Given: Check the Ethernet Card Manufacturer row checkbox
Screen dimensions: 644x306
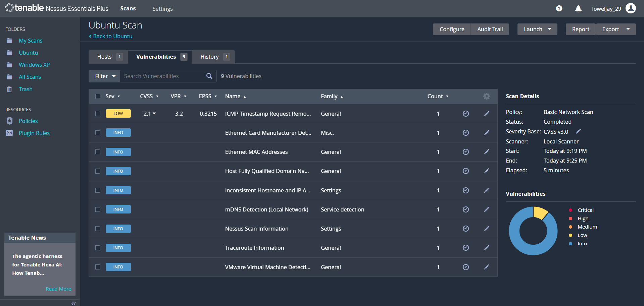Looking at the screenshot, I should [98, 133].
